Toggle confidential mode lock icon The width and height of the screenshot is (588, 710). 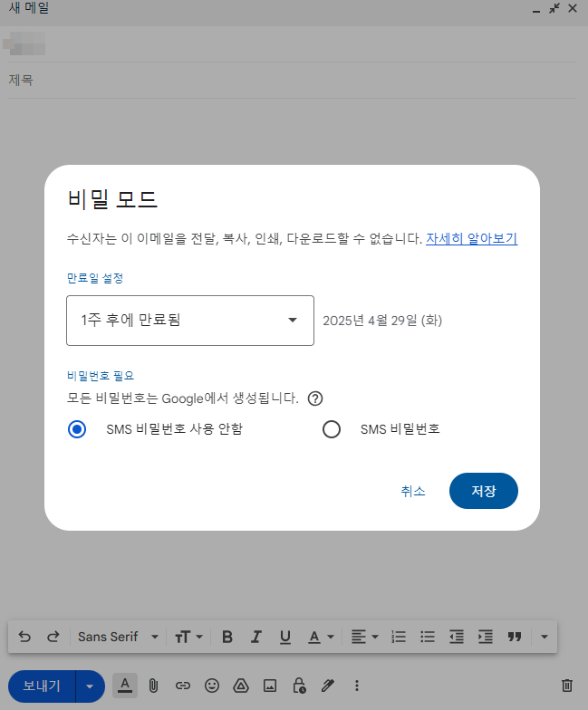coord(299,686)
